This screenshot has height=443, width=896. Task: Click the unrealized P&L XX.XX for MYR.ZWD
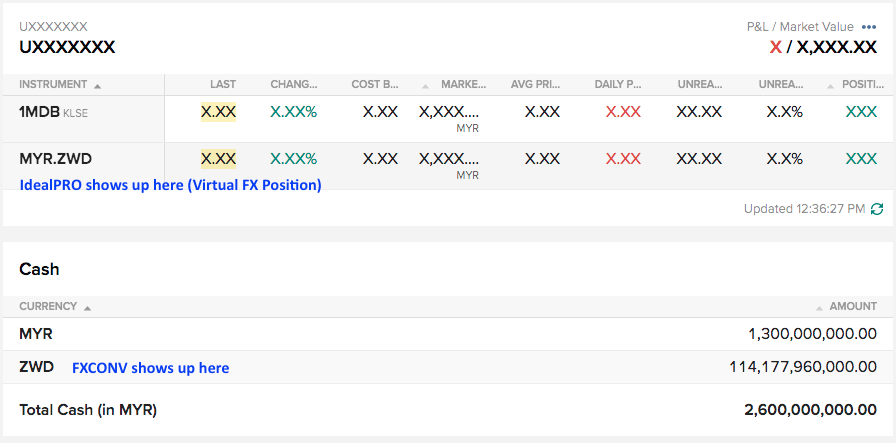click(x=699, y=159)
